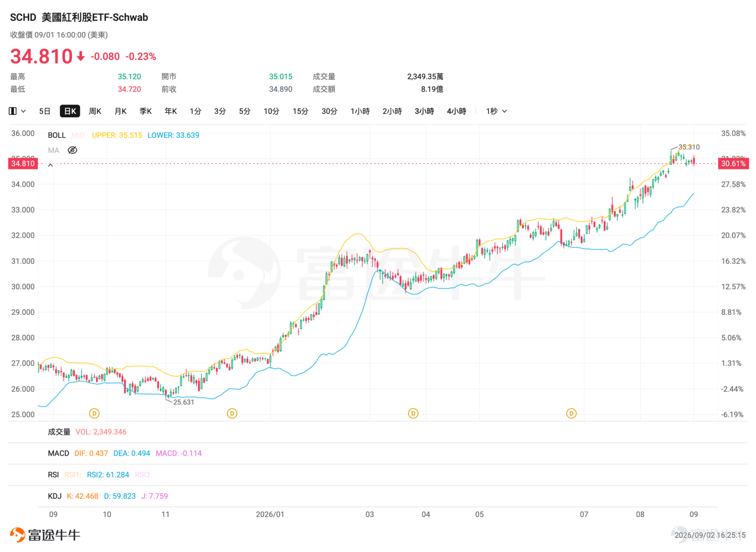Pick the 15分 interval
The height and width of the screenshot is (552, 756).
click(x=301, y=111)
